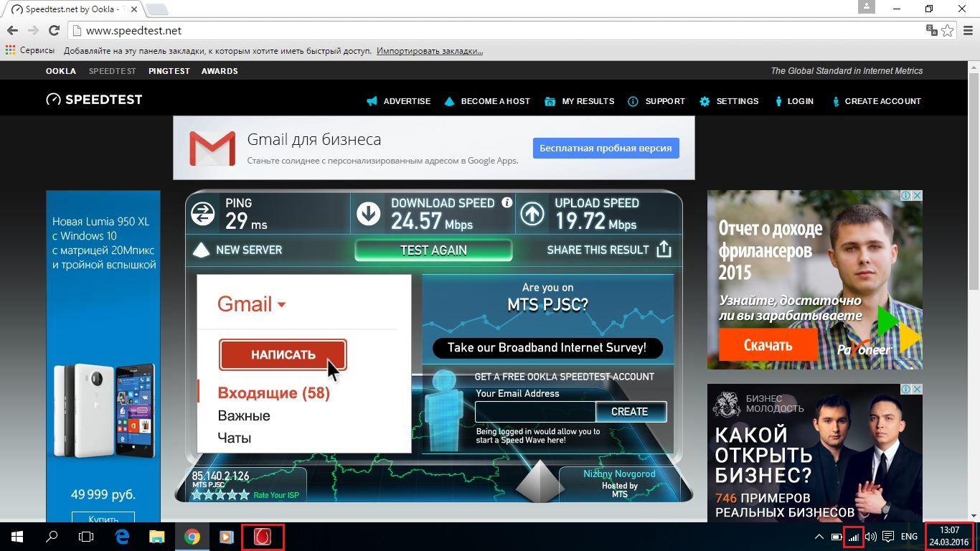Open the translate page icon in address bar
Image resolution: width=980 pixels, height=551 pixels.
pos(931,31)
